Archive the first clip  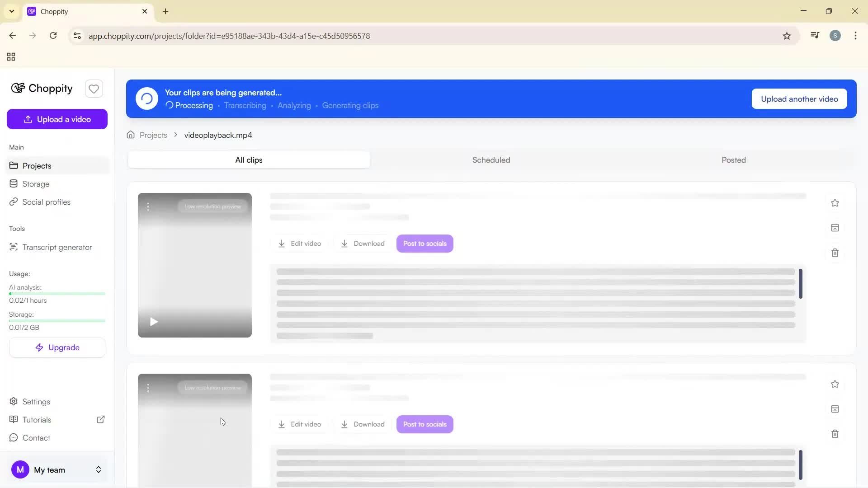click(835, 228)
